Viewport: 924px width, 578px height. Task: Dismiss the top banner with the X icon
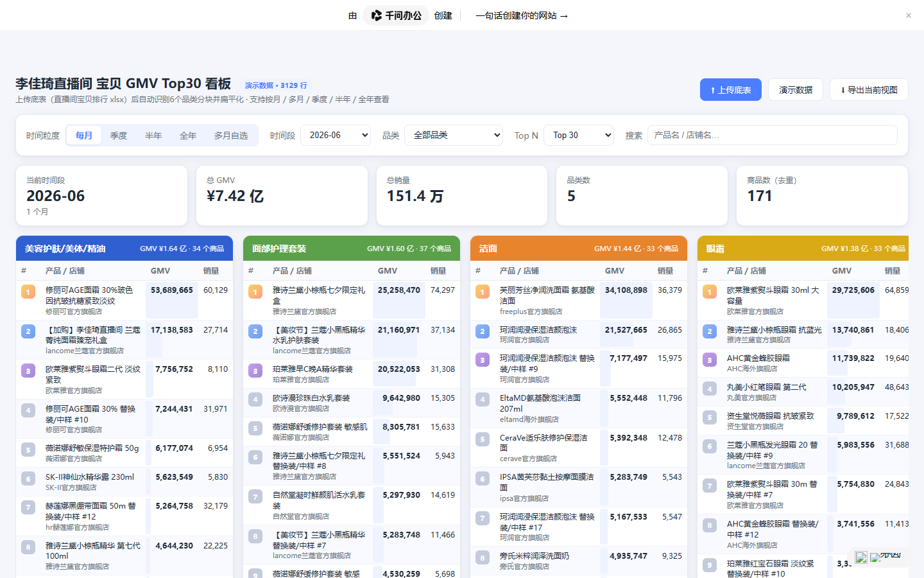909,15
